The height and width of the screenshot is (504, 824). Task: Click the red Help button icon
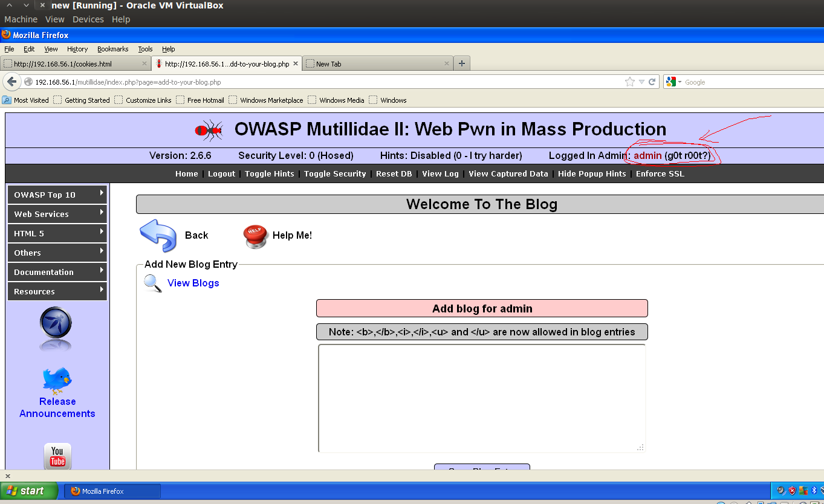(x=255, y=236)
